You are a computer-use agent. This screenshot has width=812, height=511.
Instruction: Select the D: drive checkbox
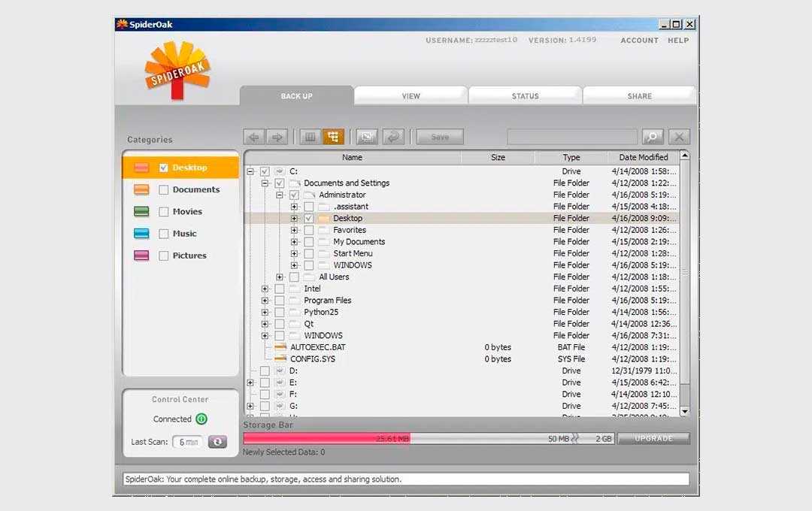(265, 370)
